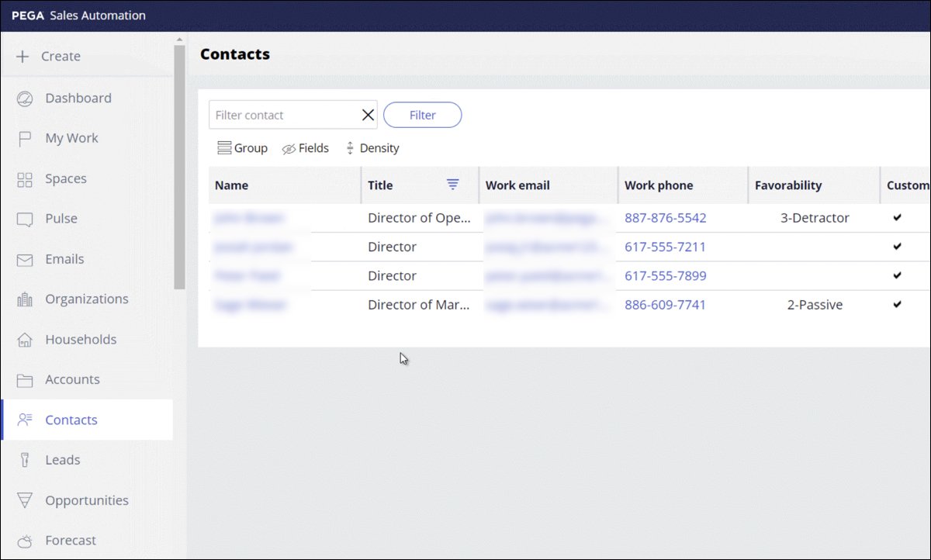The height and width of the screenshot is (560, 931).
Task: Click the My Work flag icon
Action: coord(25,139)
